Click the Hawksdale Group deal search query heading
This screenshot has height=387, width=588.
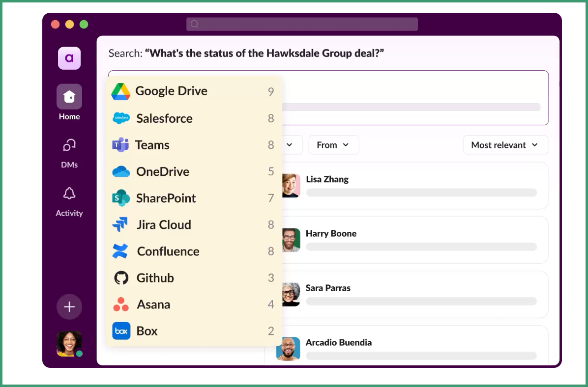coord(246,53)
